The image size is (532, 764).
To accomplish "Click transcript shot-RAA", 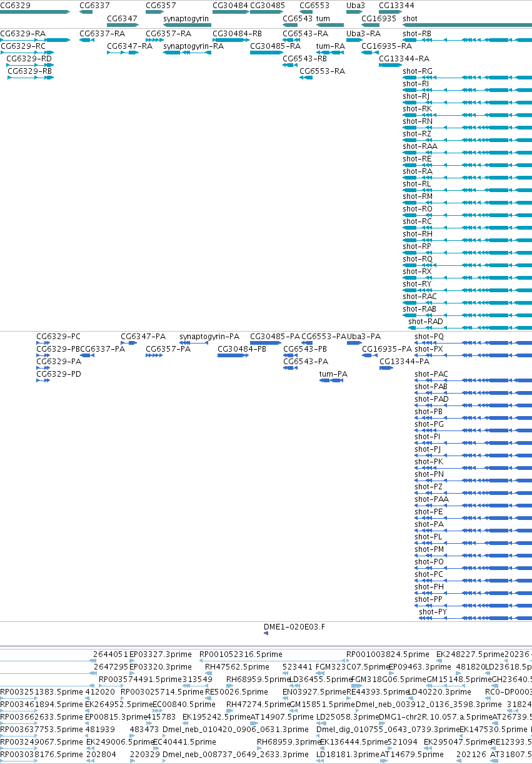I will [x=420, y=146].
